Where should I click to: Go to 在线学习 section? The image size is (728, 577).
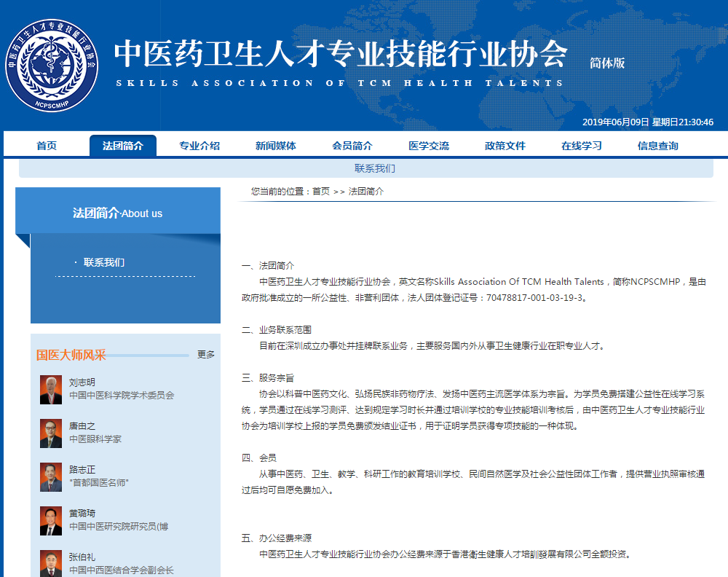[582, 146]
